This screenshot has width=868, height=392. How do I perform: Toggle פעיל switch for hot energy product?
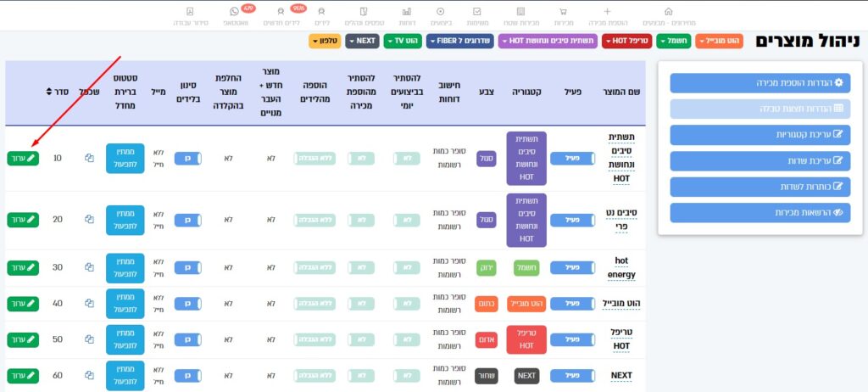click(573, 267)
